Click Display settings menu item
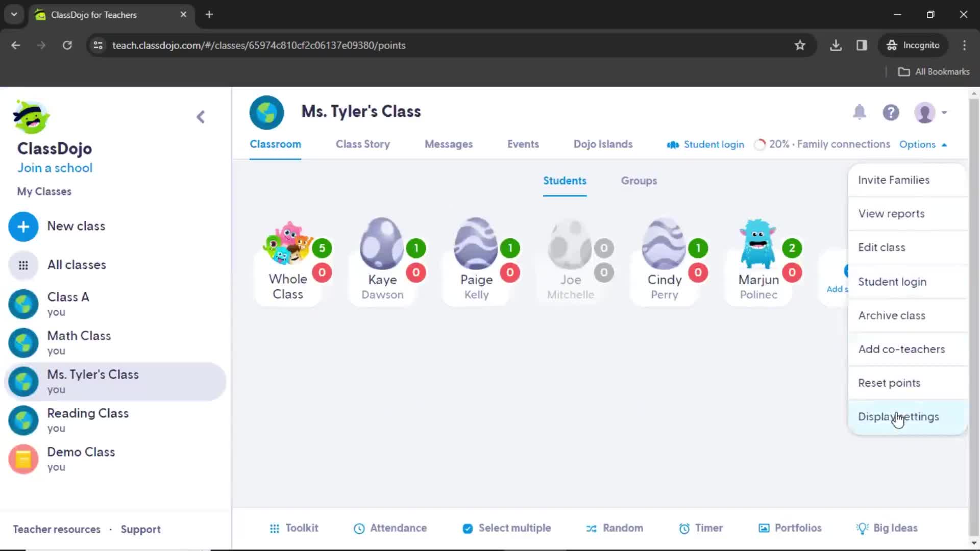This screenshot has width=980, height=551. click(898, 416)
